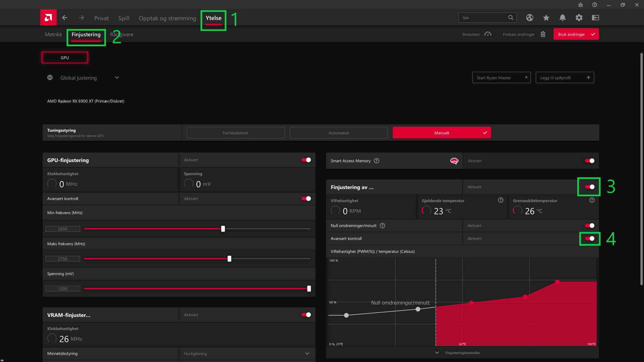Switch to Metrikk sub-tab

[53, 34]
